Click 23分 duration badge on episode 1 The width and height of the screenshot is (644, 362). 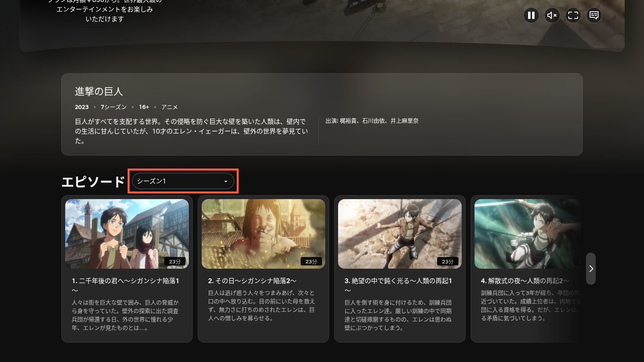click(x=175, y=261)
